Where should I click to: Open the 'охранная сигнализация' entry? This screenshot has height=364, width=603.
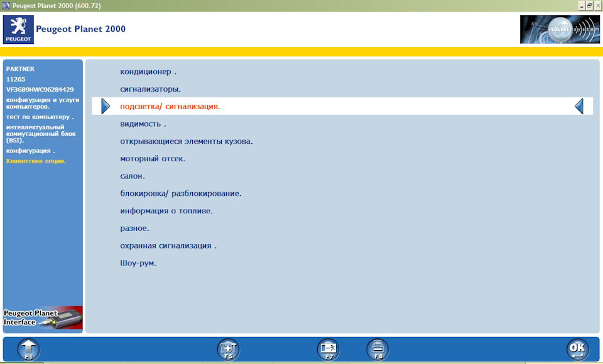[168, 246]
